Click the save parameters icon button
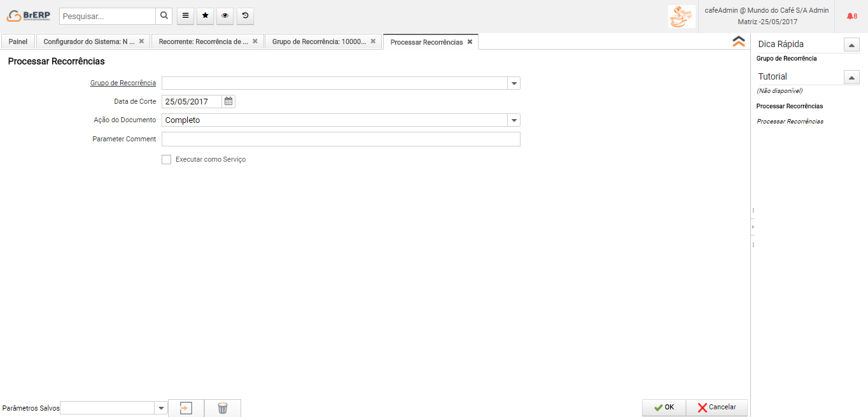Screen dimensions: 868x417 point(186,408)
